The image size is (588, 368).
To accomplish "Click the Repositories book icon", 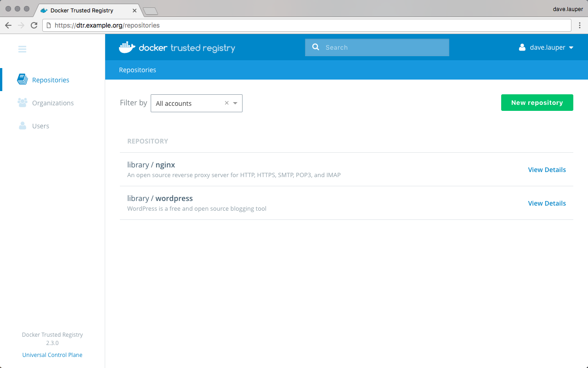I will pyautogui.click(x=22, y=80).
